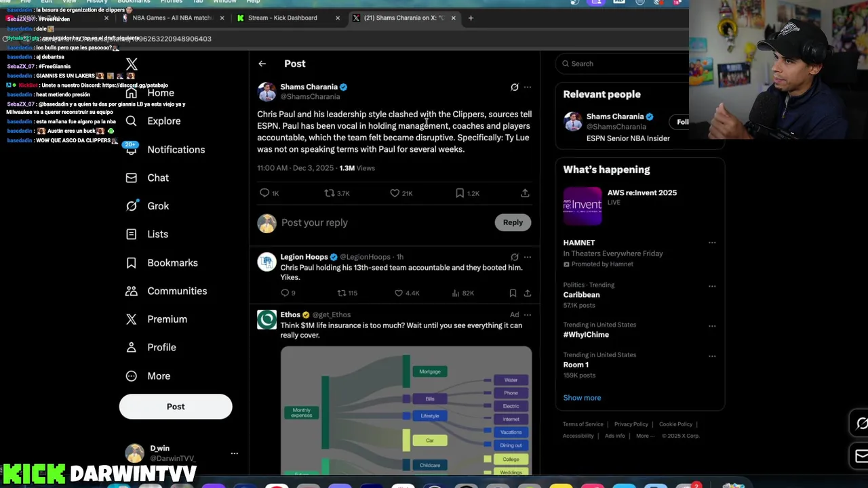Screen dimensions: 868x488
Task: Open more options on Legion Hoops reply
Action: click(528, 258)
